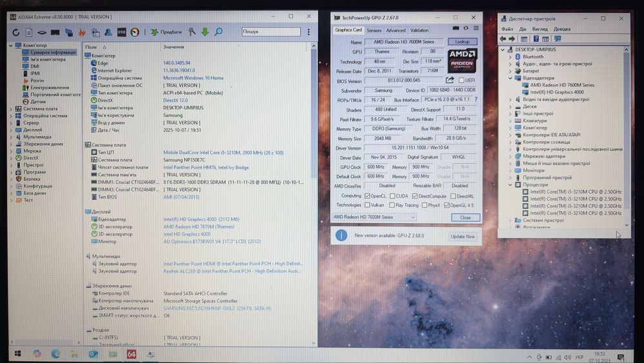This screenshot has height=363, width=644.
Task: Click the Help question icon in Device Manager toolbar
Action: tap(536, 39)
